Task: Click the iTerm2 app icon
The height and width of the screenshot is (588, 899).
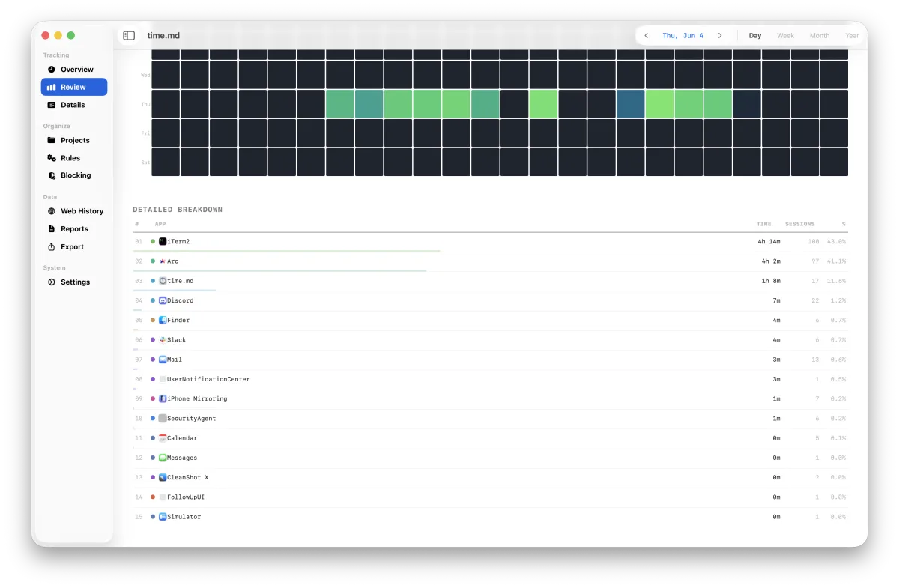Action: 163,242
